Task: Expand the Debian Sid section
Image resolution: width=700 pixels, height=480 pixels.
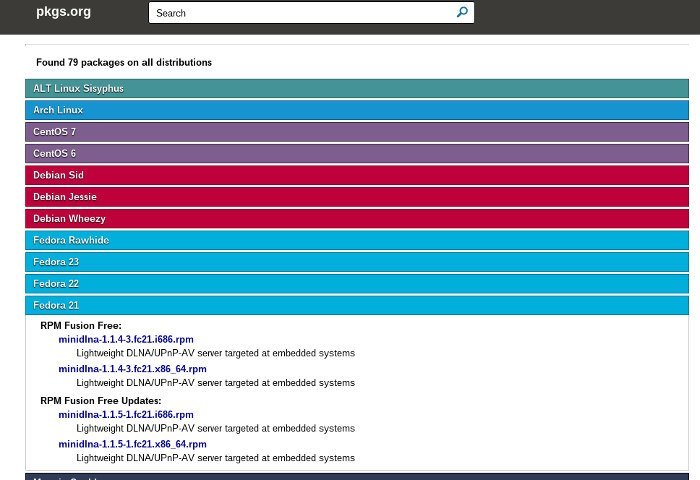Action: 357,175
